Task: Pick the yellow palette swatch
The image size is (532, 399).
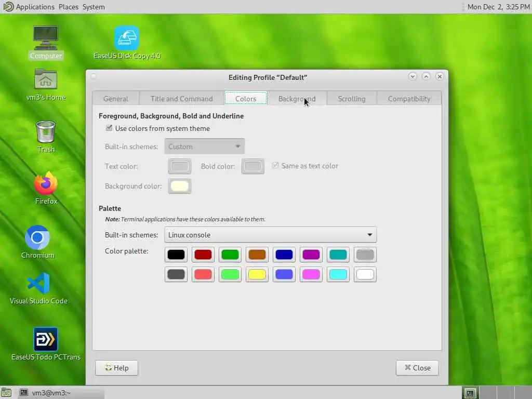Action: (x=257, y=274)
